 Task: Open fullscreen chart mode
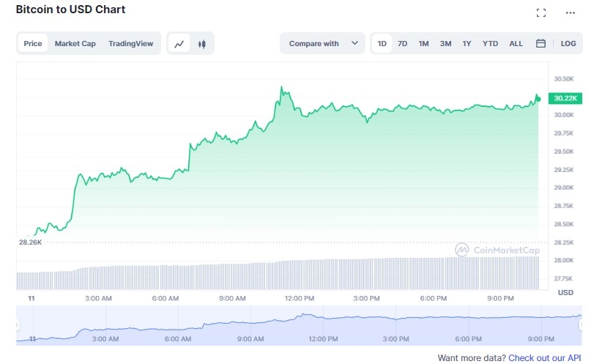(541, 12)
